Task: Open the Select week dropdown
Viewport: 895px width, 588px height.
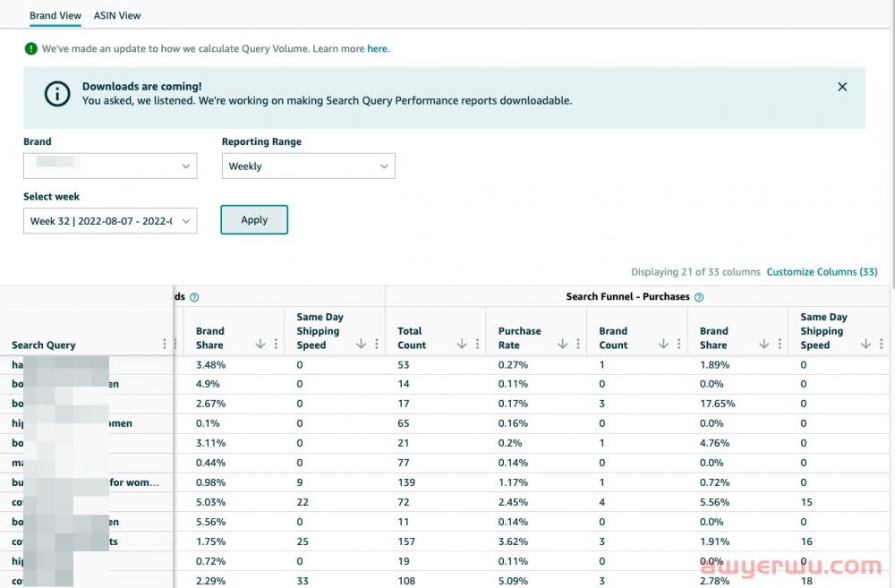Action: [x=110, y=221]
